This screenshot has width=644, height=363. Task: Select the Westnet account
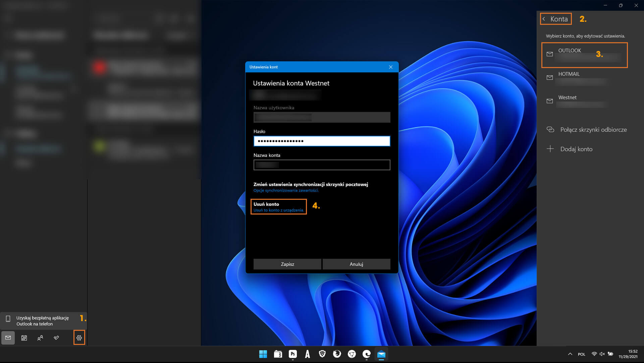tap(584, 101)
